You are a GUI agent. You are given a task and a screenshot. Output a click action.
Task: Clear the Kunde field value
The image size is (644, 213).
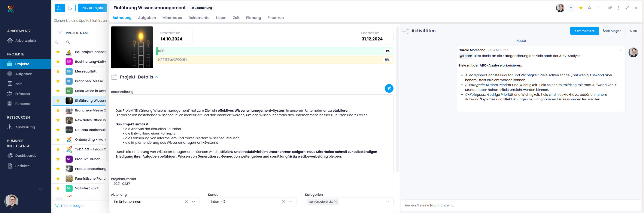pyautogui.click(x=283, y=202)
